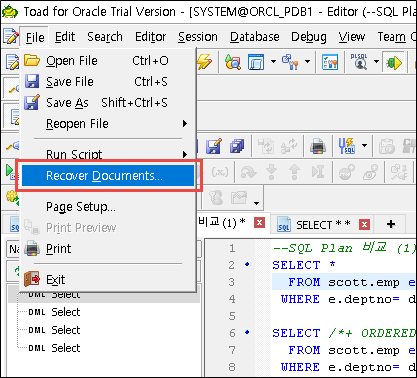Click the lightning bolt editor icon
Viewport: 417px width, 378px height.
click(x=204, y=62)
